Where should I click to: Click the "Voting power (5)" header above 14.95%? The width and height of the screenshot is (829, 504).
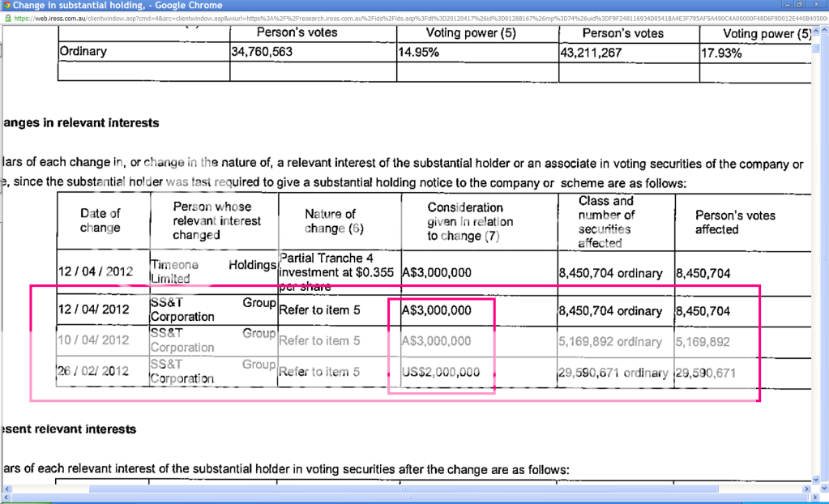(x=471, y=32)
